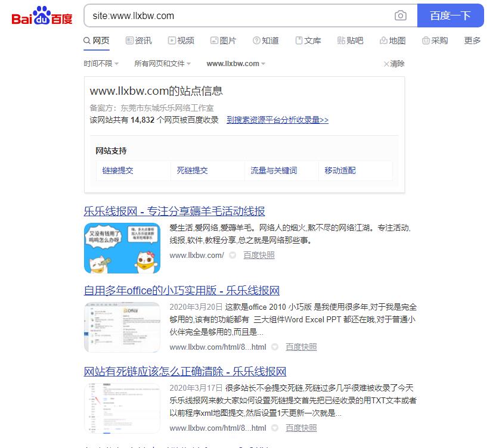
Task: Expand the 时间不限 time filter dropdown
Action: point(98,64)
